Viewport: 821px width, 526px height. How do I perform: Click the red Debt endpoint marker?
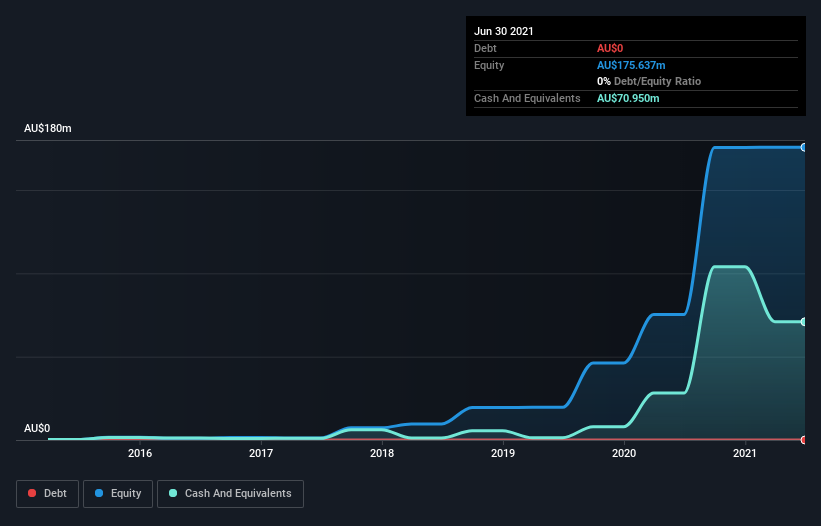coord(803,440)
